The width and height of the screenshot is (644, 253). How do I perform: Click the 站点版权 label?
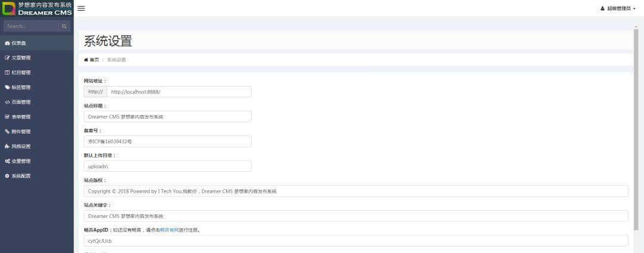click(95, 180)
